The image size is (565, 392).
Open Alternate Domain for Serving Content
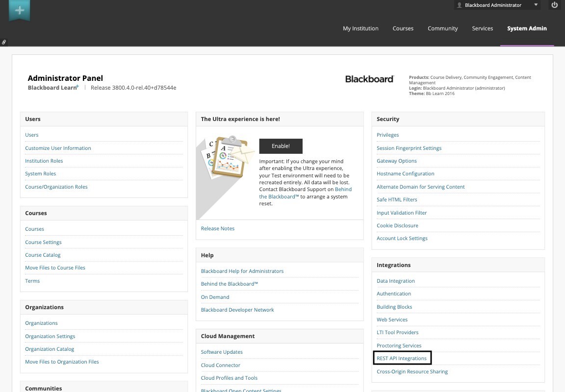pyautogui.click(x=420, y=187)
